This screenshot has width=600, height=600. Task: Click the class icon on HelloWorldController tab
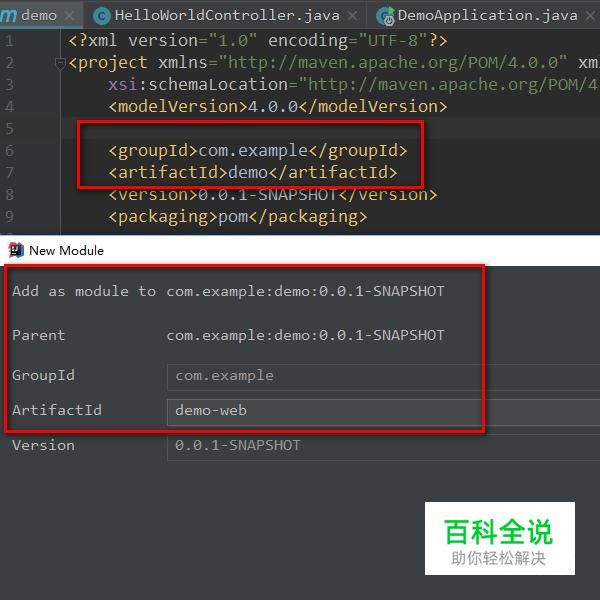102,16
